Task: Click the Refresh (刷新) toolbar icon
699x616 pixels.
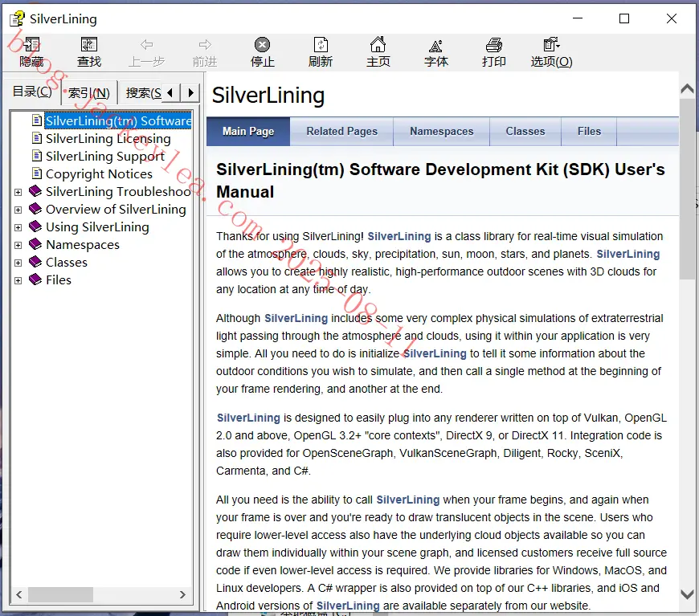Action: click(x=321, y=52)
